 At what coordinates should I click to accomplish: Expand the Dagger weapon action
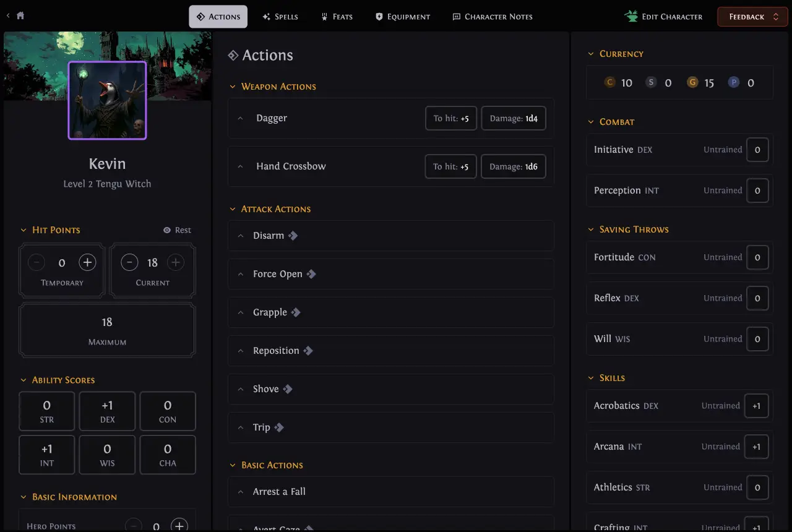(241, 118)
